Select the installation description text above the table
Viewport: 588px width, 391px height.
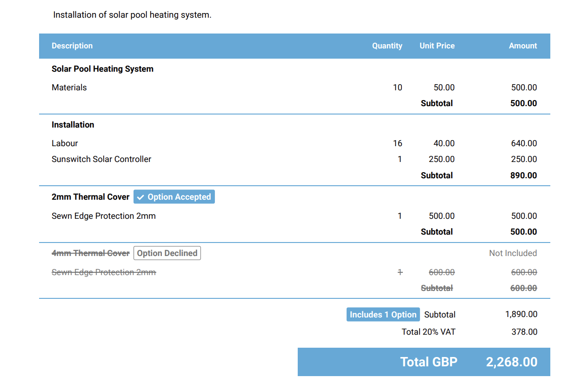[132, 14]
